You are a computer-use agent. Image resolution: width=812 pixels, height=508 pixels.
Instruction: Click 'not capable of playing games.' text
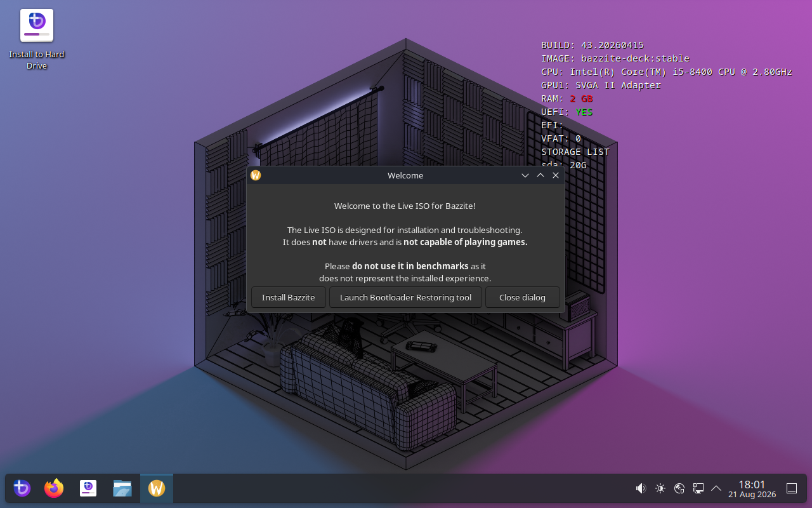pos(466,242)
